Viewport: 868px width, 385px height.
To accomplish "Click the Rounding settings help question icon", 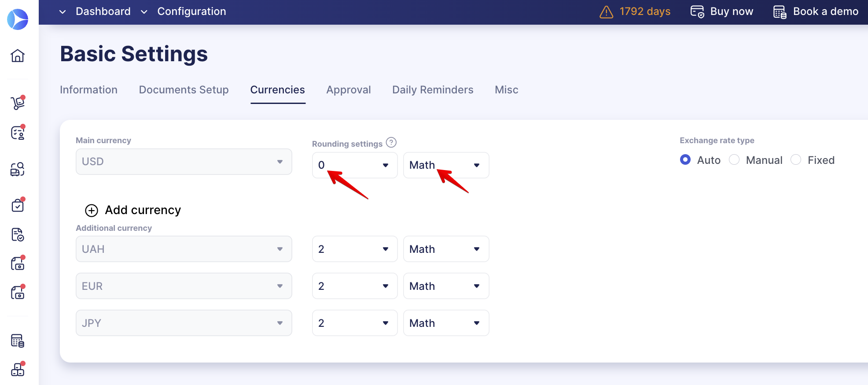I will coord(391,143).
